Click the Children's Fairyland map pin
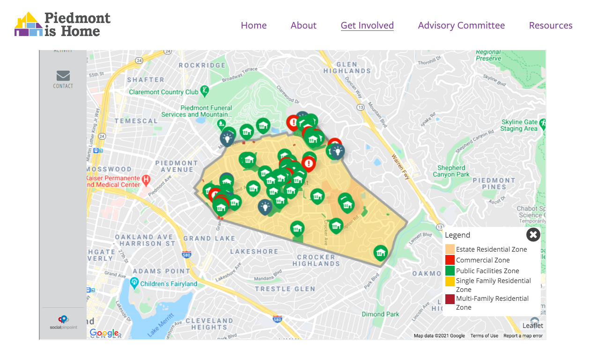 click(x=135, y=282)
